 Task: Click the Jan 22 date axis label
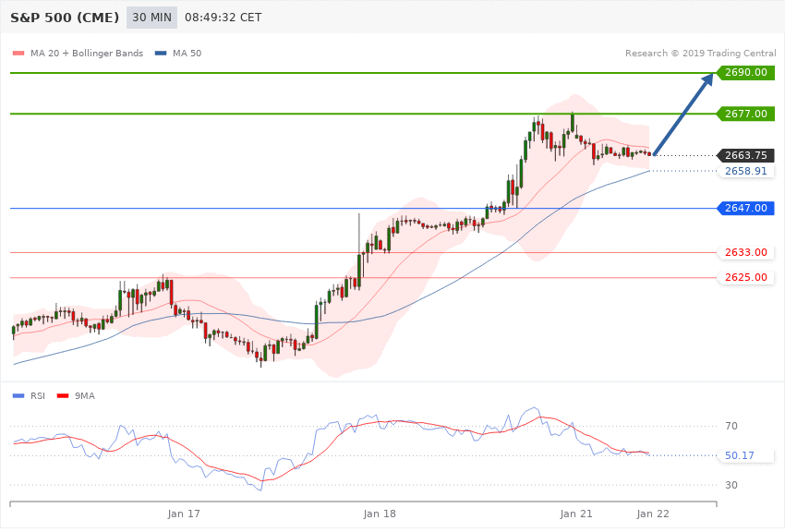(653, 514)
